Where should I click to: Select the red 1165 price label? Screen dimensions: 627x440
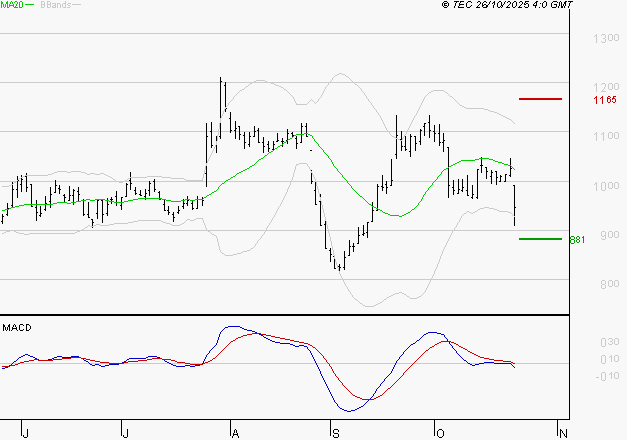[604, 100]
